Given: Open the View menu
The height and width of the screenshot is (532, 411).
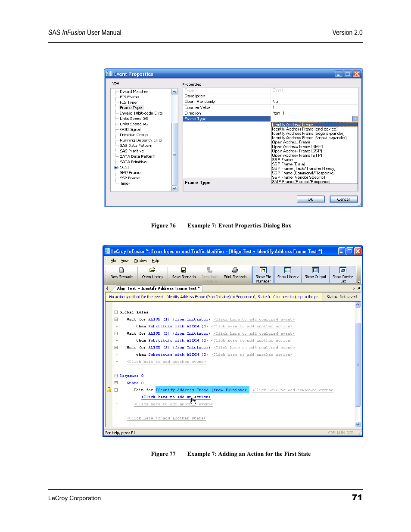Looking at the screenshot, I should (x=125, y=260).
